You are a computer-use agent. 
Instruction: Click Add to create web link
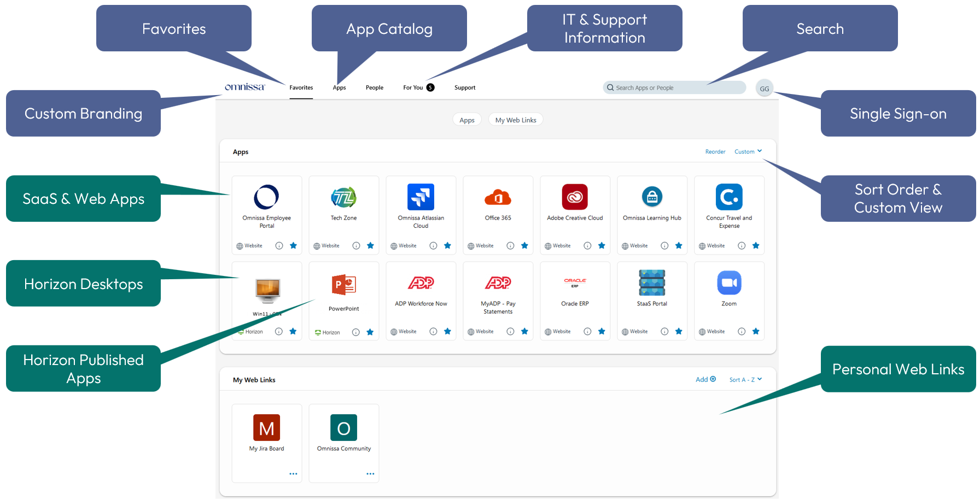pyautogui.click(x=705, y=380)
